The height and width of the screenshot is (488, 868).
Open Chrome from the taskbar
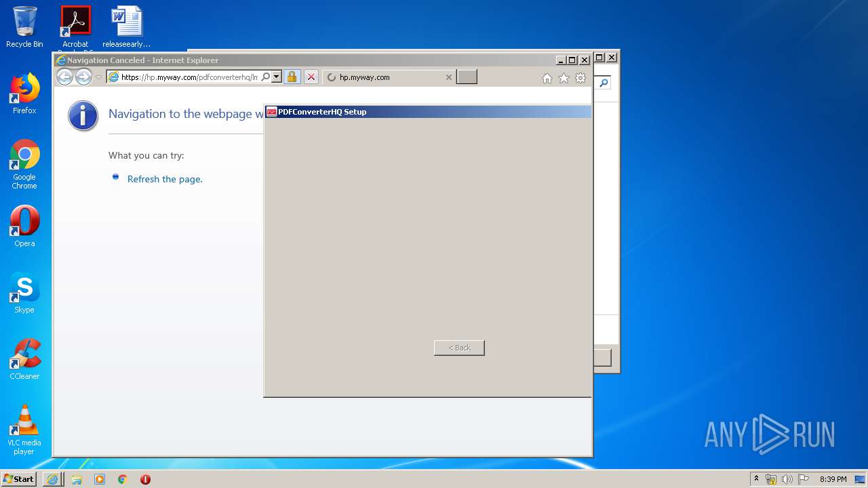[123, 479]
